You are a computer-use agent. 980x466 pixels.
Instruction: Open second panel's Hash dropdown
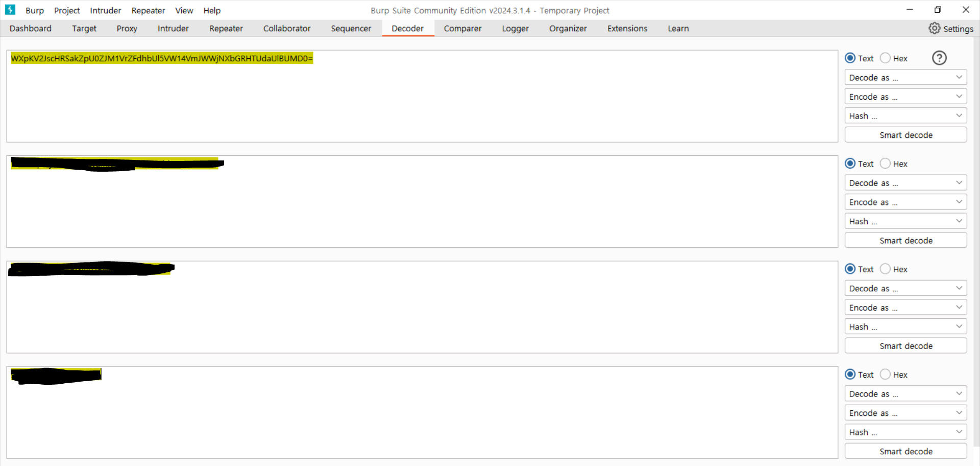[905, 221]
